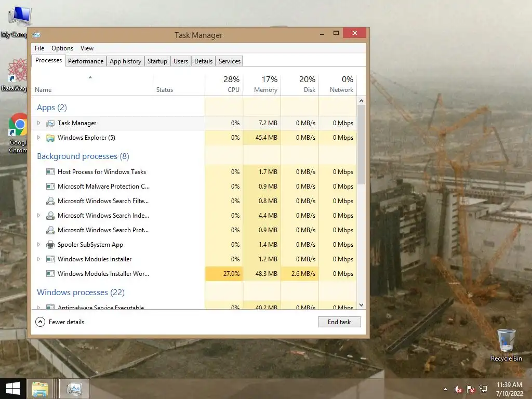532x399 pixels.
Task: Click the Spooler SubSystem App printer icon
Action: coord(50,245)
